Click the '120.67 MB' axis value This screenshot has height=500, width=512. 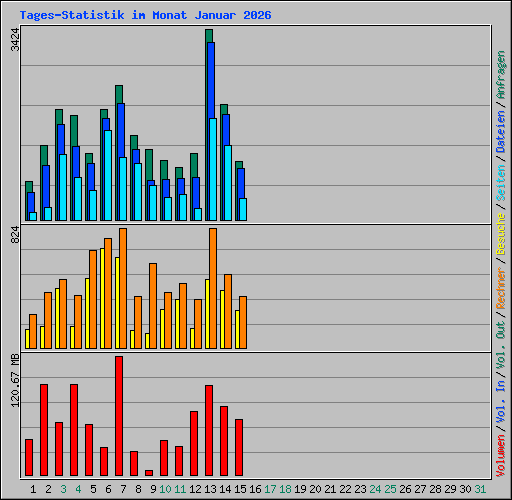[x=15, y=381]
